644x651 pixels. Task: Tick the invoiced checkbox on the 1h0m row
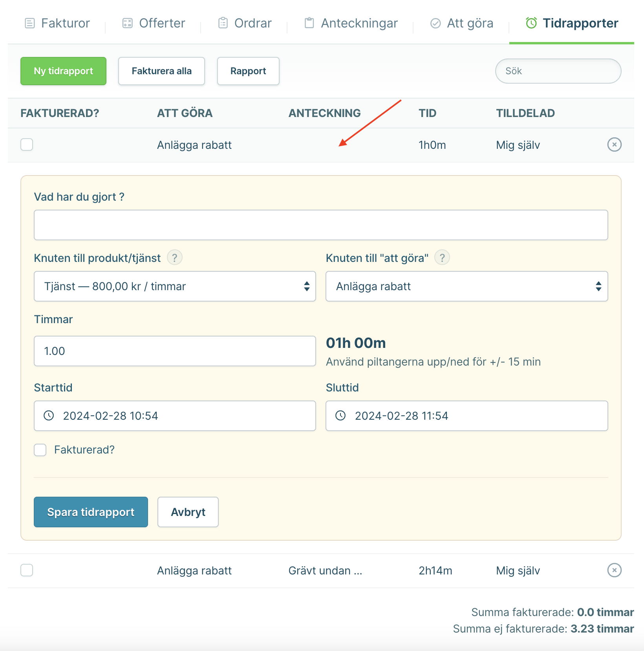[27, 145]
